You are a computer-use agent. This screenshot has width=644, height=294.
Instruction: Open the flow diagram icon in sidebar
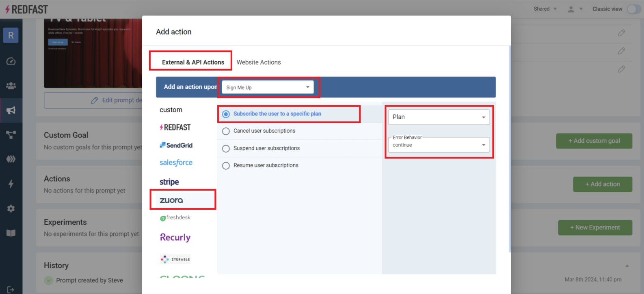click(11, 135)
